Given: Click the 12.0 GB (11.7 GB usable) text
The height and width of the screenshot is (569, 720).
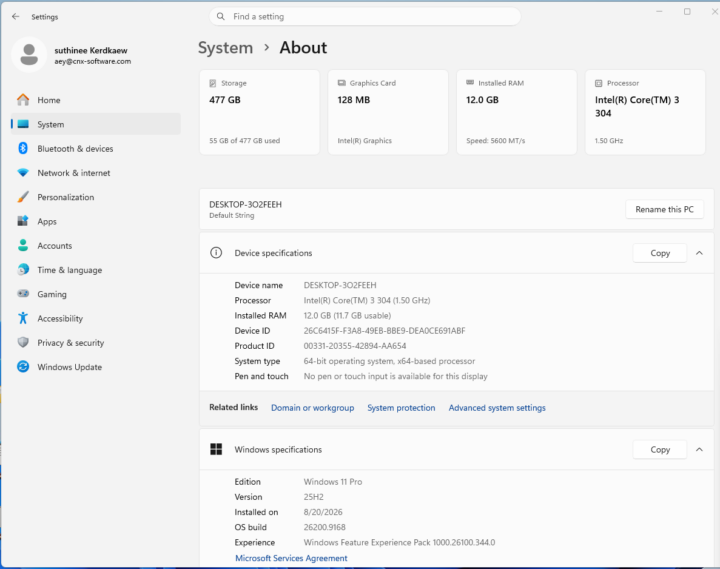Looking at the screenshot, I should pos(347,315).
